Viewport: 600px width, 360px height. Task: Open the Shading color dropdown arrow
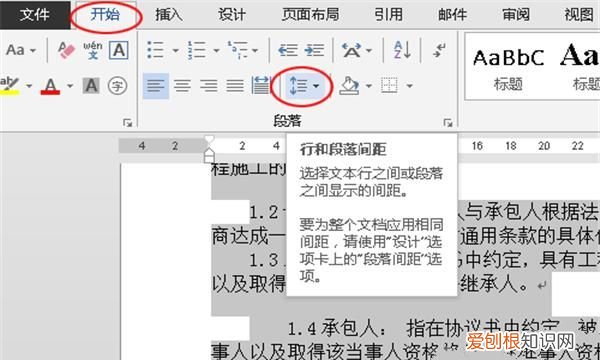[369, 86]
